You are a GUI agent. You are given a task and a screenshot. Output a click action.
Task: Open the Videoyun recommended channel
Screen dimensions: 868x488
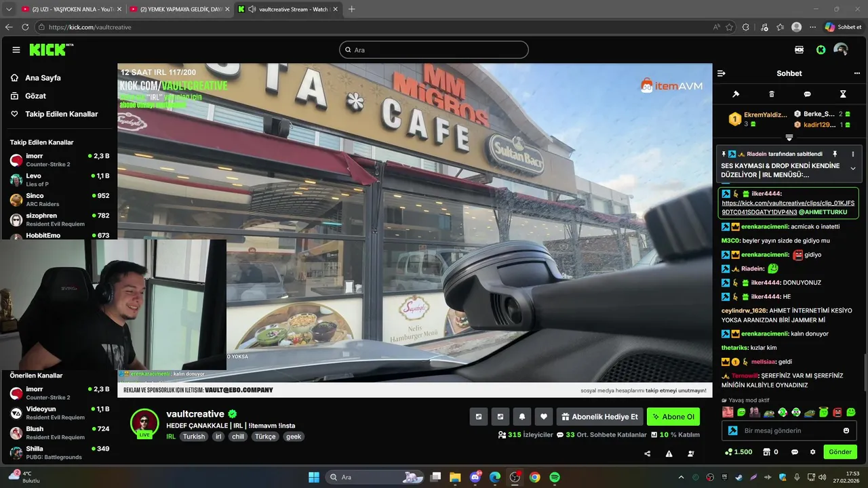point(60,413)
